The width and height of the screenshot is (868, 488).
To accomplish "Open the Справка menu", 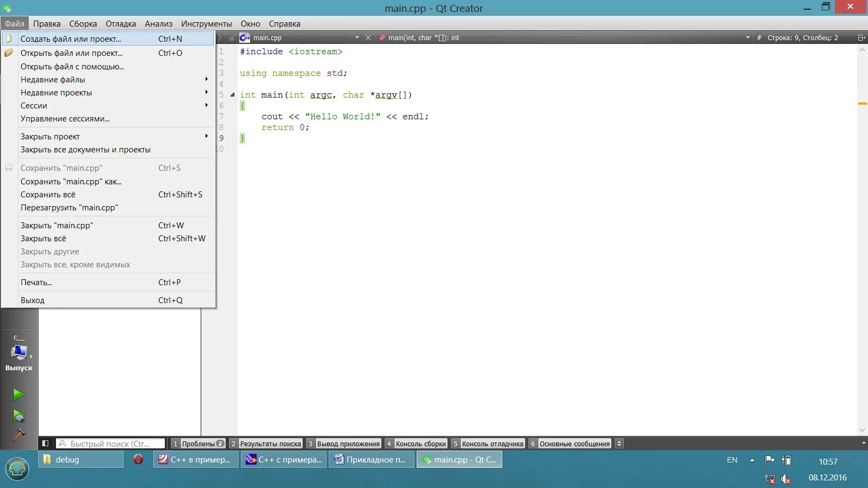I will pyautogui.click(x=285, y=23).
